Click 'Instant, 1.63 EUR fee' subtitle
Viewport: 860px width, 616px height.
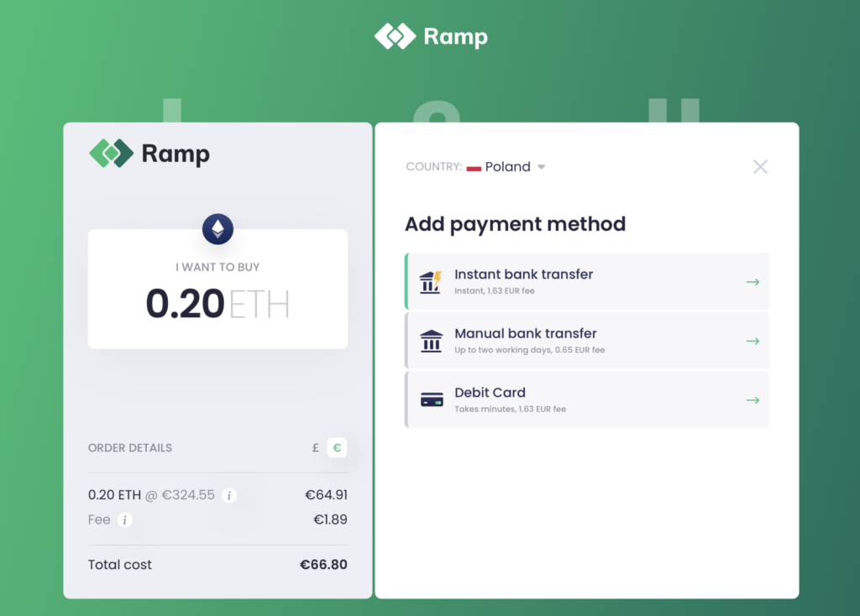coord(494,291)
